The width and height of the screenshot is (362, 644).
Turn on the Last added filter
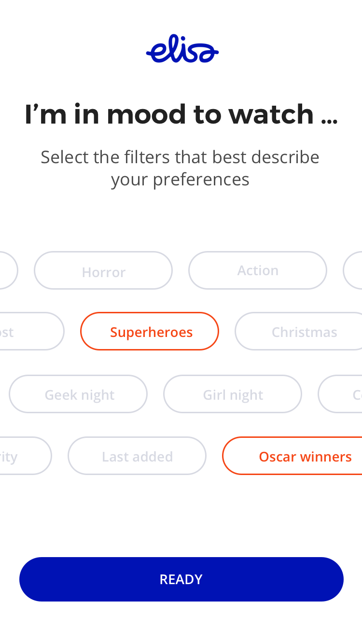point(137,456)
